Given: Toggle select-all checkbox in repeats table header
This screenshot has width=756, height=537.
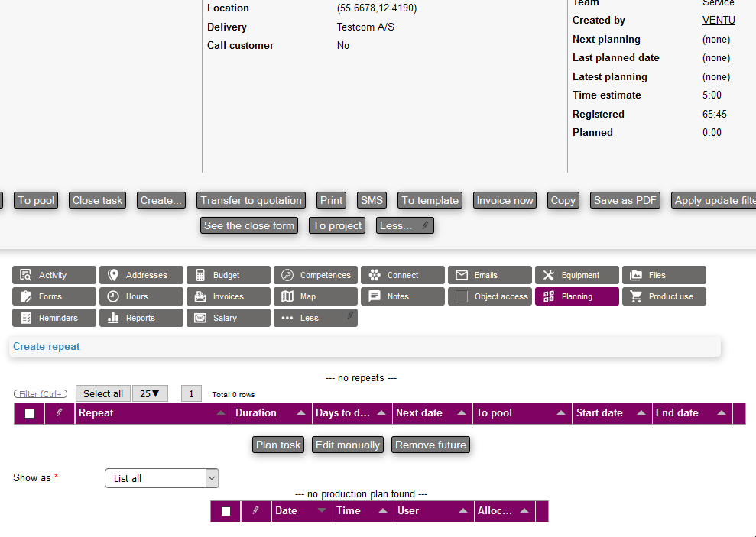Looking at the screenshot, I should pyautogui.click(x=30, y=414).
